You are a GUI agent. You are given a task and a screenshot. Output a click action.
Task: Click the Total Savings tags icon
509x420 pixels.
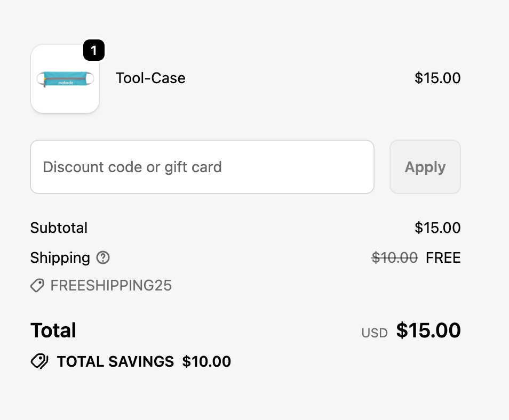[39, 361]
